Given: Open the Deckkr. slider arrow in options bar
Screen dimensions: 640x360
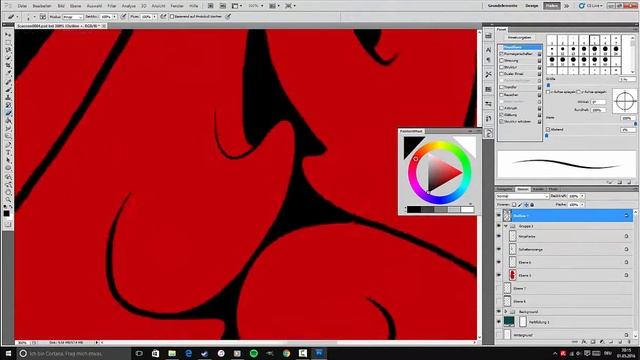Looking at the screenshot, I should 115,17.
